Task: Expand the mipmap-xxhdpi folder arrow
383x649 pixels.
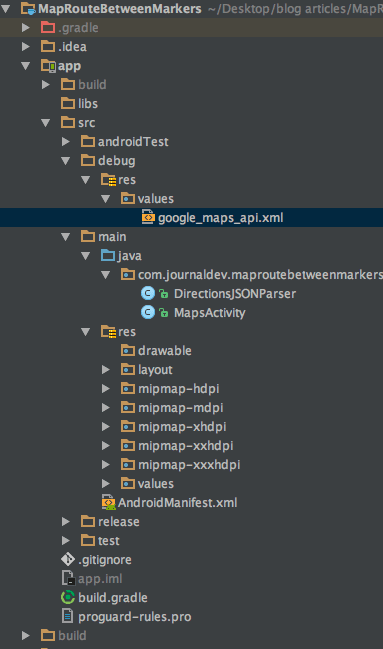Action: click(x=106, y=446)
